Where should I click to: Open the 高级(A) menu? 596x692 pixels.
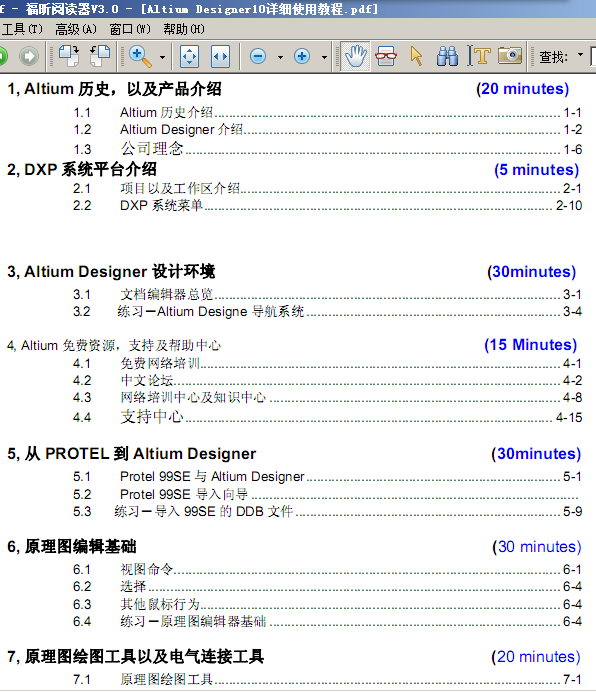coord(75,29)
